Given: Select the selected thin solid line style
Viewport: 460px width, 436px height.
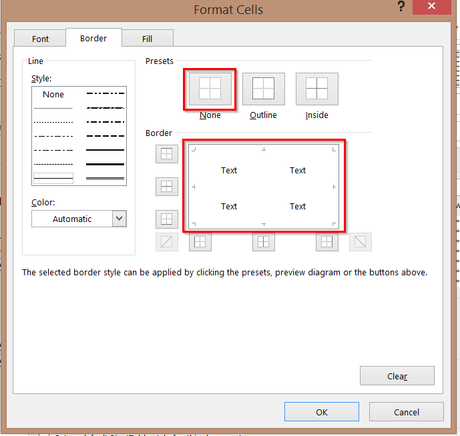Looking at the screenshot, I should (x=53, y=178).
